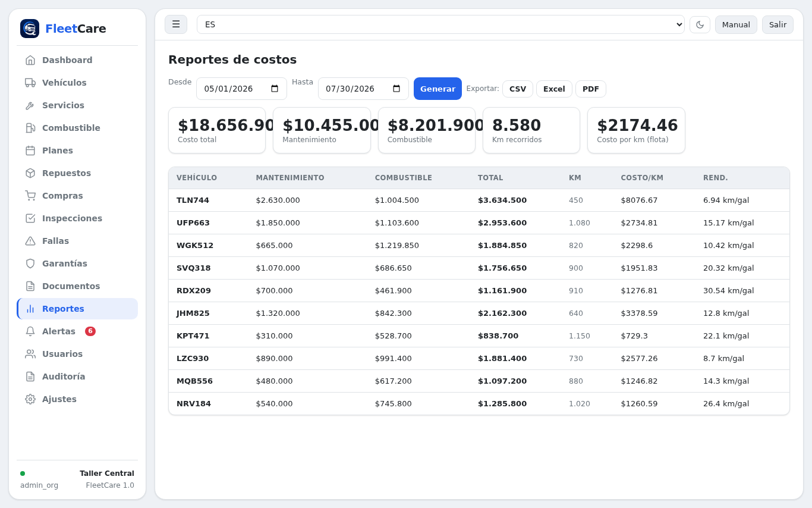Click the Fallas warning triangle icon
Image resolution: width=812 pixels, height=508 pixels.
30,241
